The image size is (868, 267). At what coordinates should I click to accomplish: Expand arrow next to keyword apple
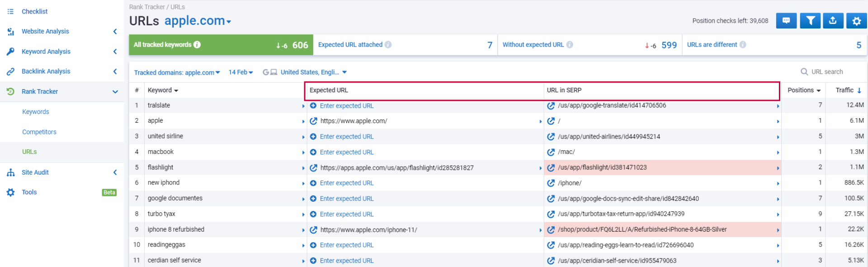tap(303, 121)
